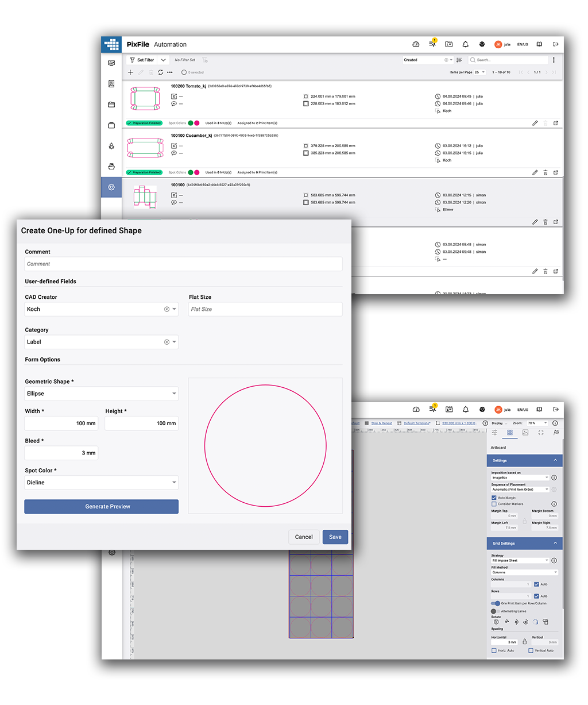Click the settings gear in the left sidebar

[x=111, y=187]
